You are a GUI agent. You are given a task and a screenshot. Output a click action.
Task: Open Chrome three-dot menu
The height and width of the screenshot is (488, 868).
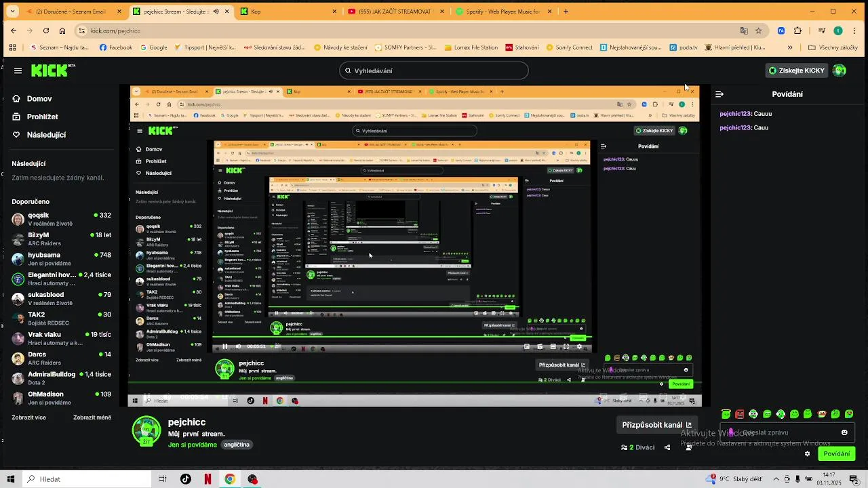(854, 30)
